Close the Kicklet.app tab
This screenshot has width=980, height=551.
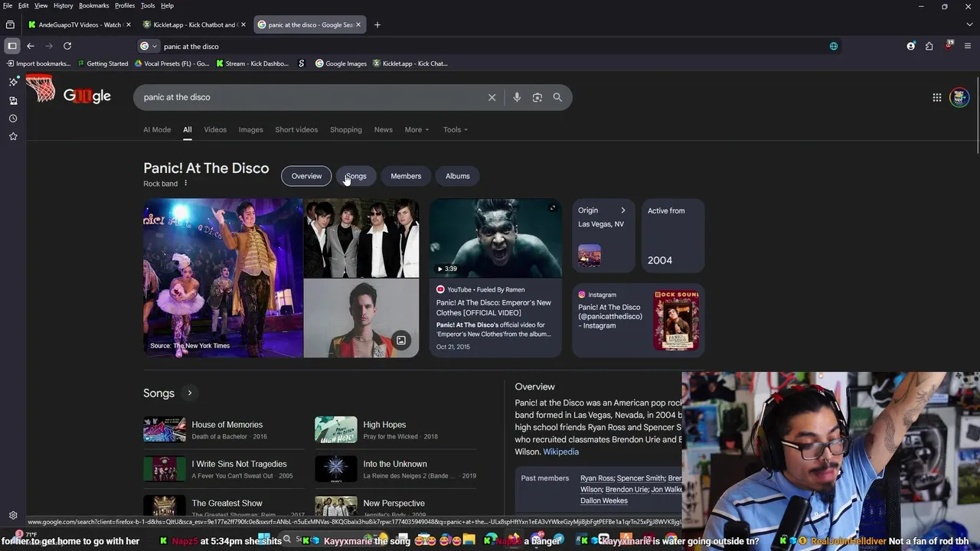(x=243, y=24)
